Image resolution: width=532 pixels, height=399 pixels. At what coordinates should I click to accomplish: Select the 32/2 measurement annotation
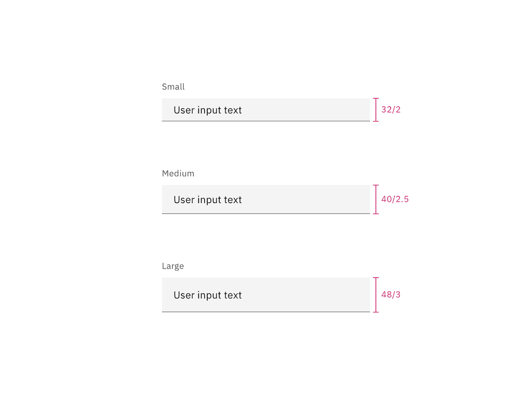tap(391, 109)
